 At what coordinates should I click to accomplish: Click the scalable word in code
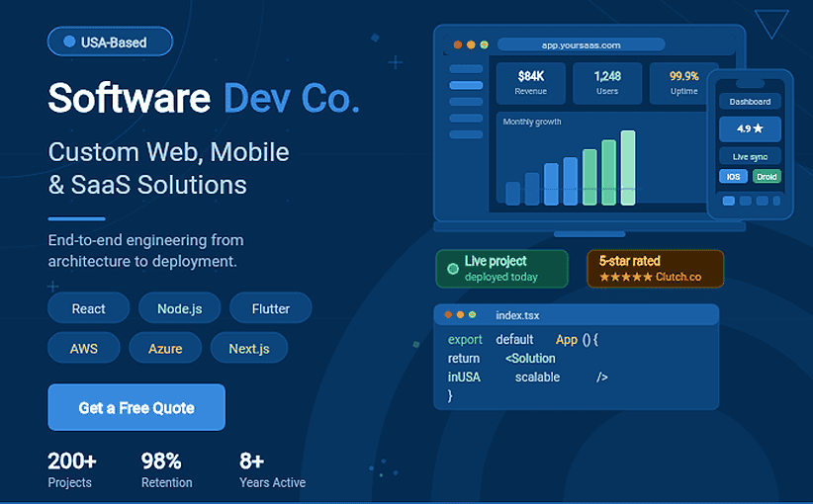(537, 378)
